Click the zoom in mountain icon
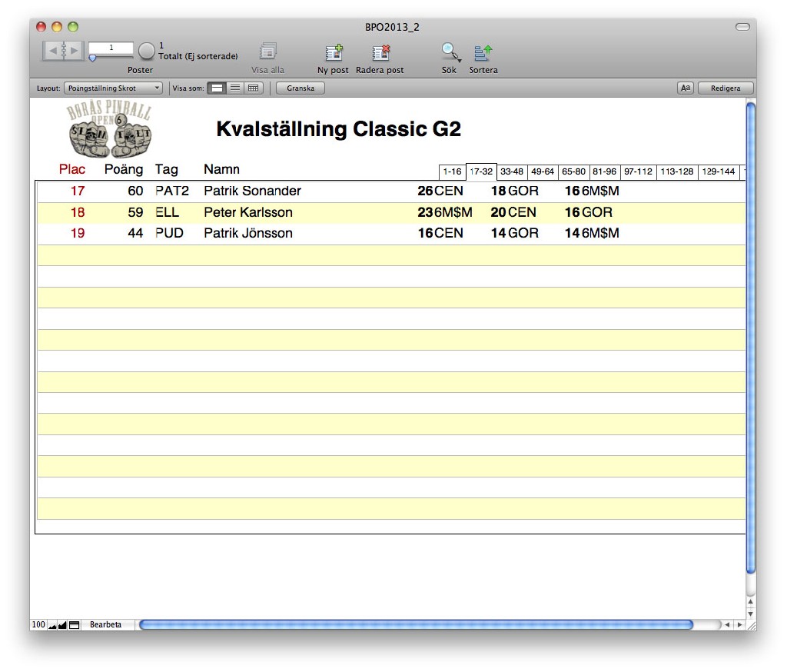Screen dimensions: 787x672 [x=62, y=625]
